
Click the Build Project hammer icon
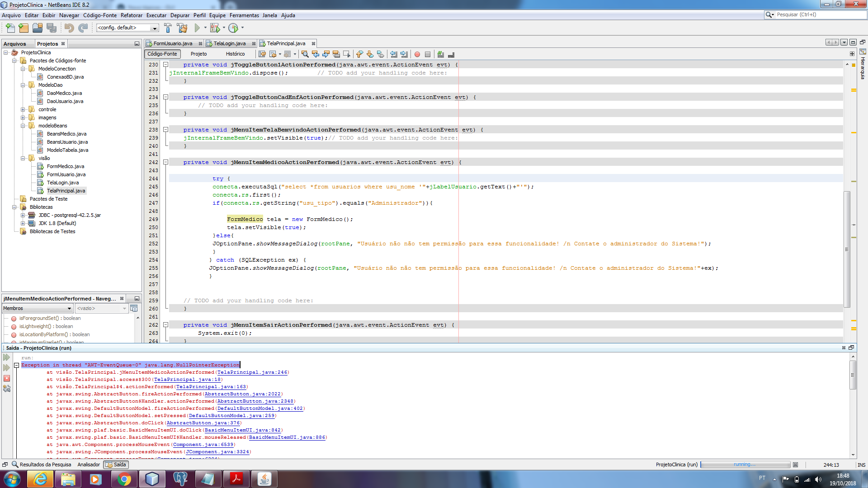tap(168, 28)
